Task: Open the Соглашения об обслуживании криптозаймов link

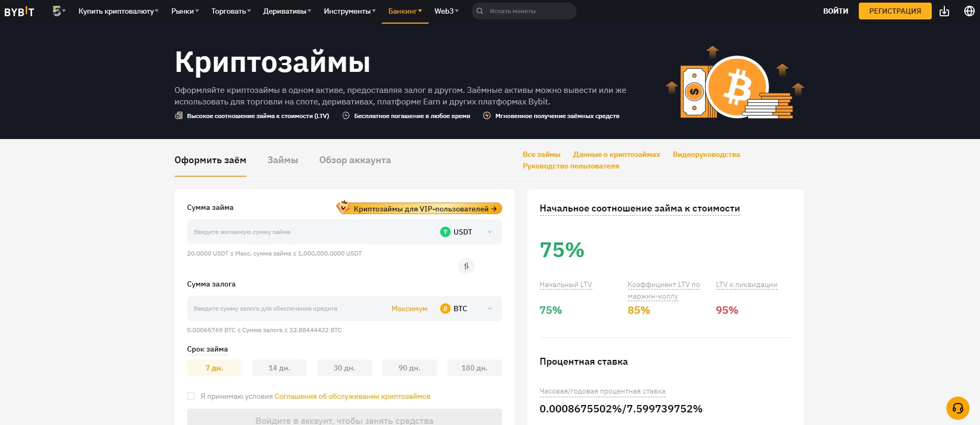Action: click(x=353, y=396)
